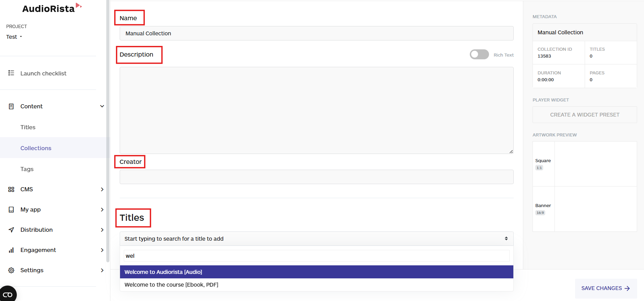Viewport: 644px width, 301px height.
Task: Open Tags in sidebar
Action: [x=27, y=169]
